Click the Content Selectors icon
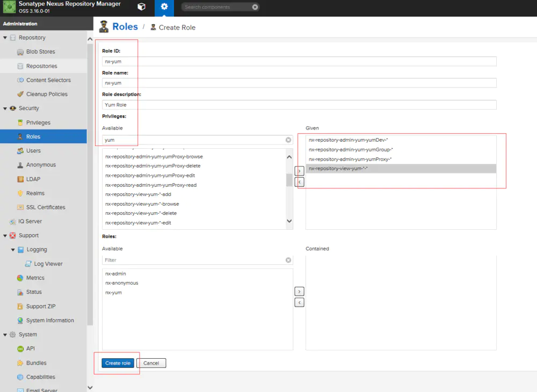Image resolution: width=537 pixels, height=392 pixels. 20,80
